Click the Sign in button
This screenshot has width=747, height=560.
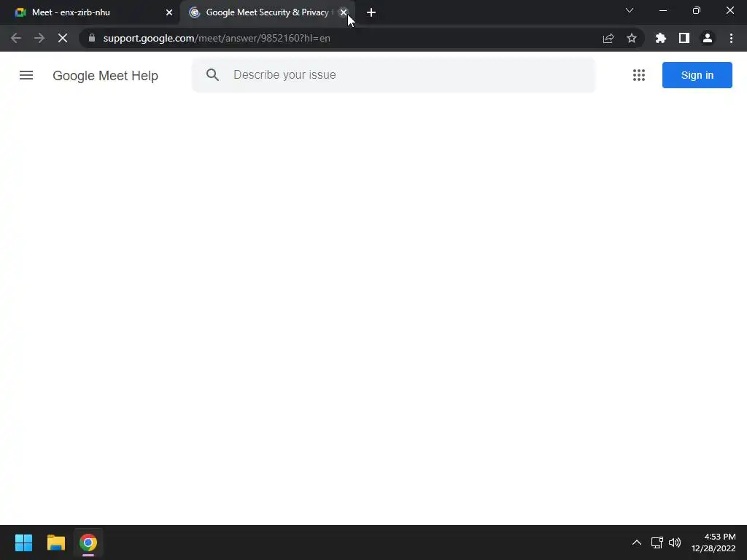click(697, 75)
